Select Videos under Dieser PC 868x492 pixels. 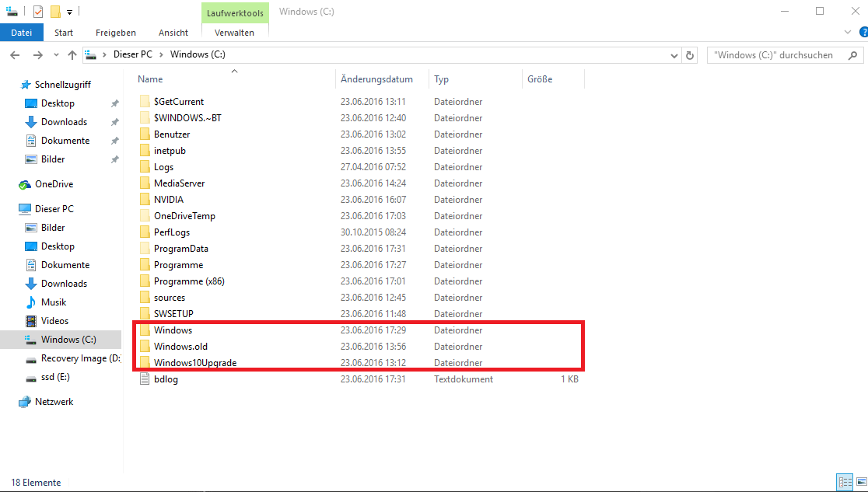54,321
